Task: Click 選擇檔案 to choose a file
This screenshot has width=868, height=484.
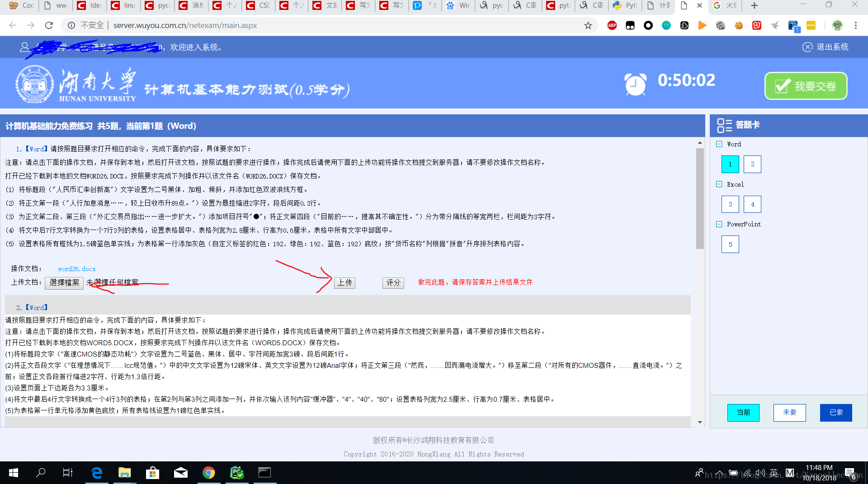Action: pos(64,283)
